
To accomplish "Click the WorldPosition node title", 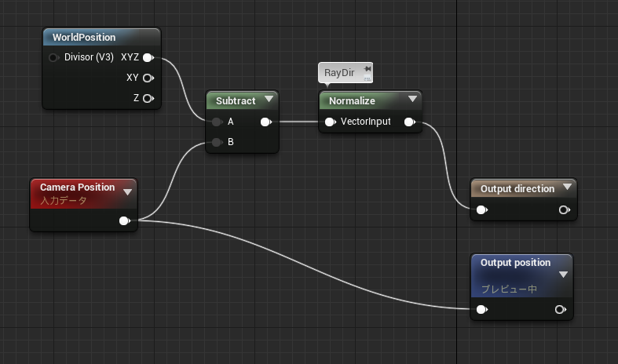I will pos(84,38).
